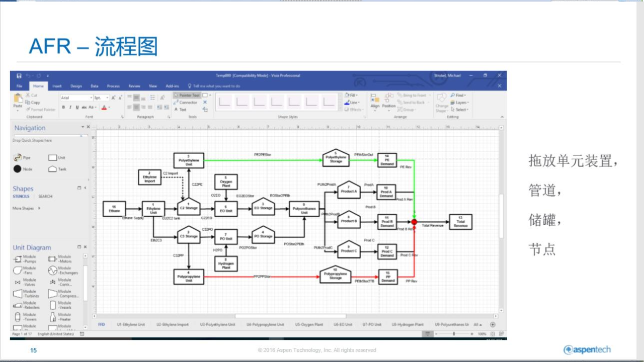
Task: Open SEARCH in Shapes pane
Action: tap(45, 197)
